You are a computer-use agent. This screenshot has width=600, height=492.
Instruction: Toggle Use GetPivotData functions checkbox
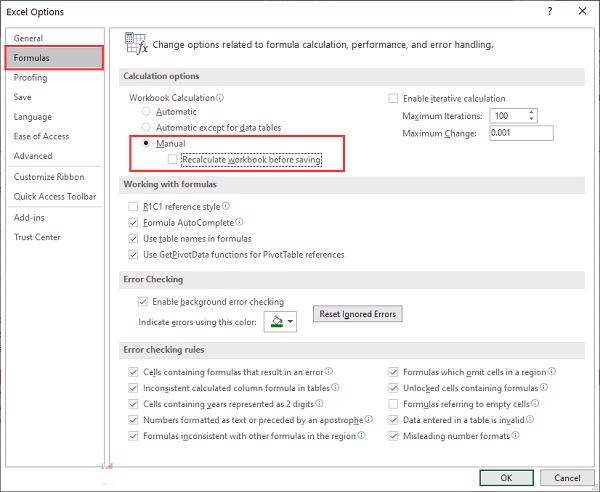tap(133, 254)
